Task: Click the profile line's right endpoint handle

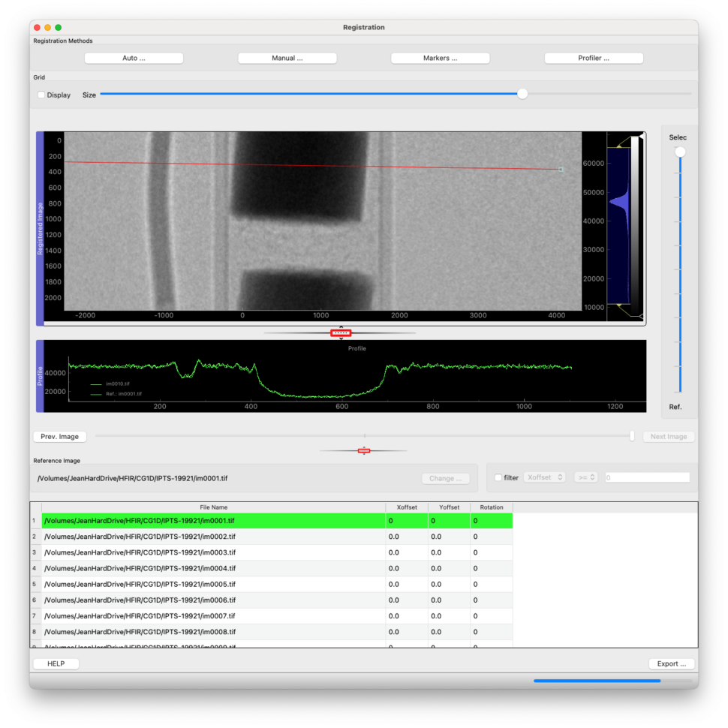Action: coord(560,170)
